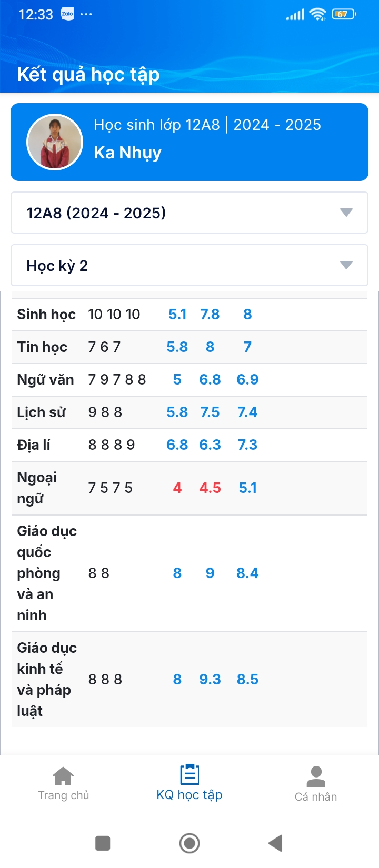379x868 pixels.
Task: Tap the Android home circle button
Action: (189, 843)
